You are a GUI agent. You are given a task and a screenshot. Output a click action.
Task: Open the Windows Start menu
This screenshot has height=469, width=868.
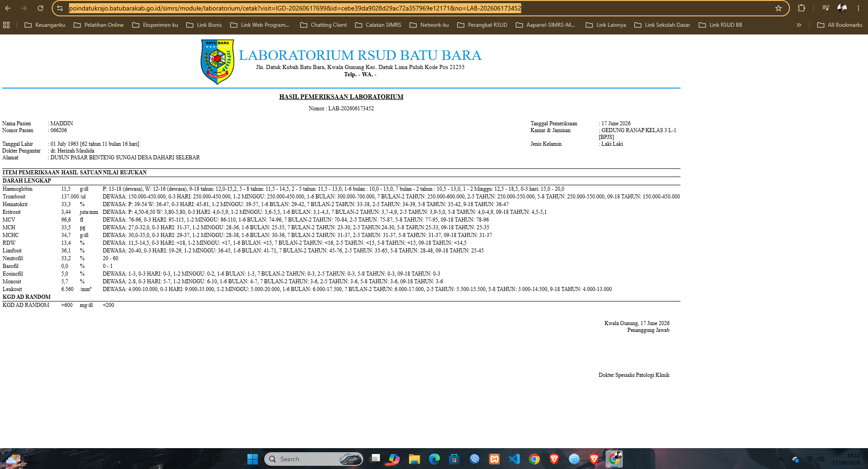coord(252,459)
